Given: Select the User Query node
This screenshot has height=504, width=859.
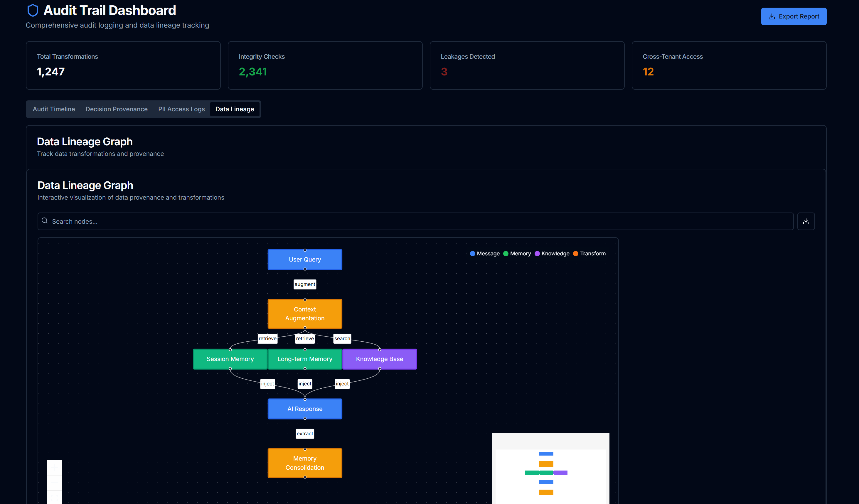Looking at the screenshot, I should tap(305, 259).
